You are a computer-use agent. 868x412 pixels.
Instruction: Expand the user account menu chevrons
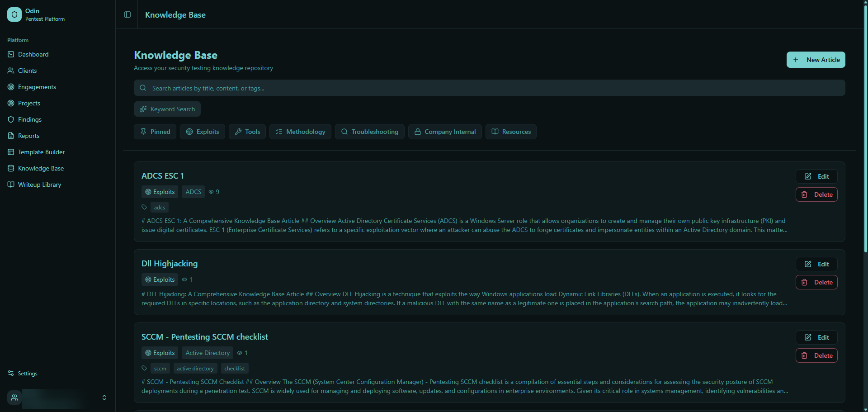[104, 398]
